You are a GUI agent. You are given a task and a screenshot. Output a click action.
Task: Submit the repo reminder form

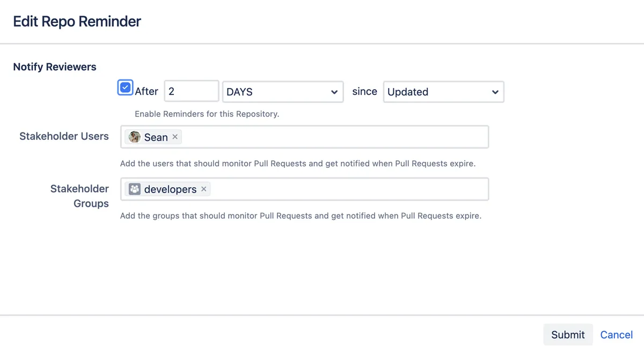pos(568,335)
